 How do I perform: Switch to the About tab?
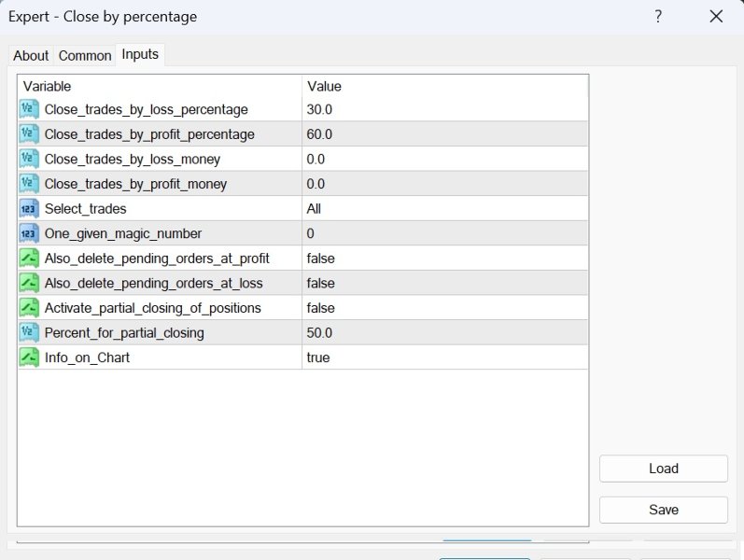[31, 56]
